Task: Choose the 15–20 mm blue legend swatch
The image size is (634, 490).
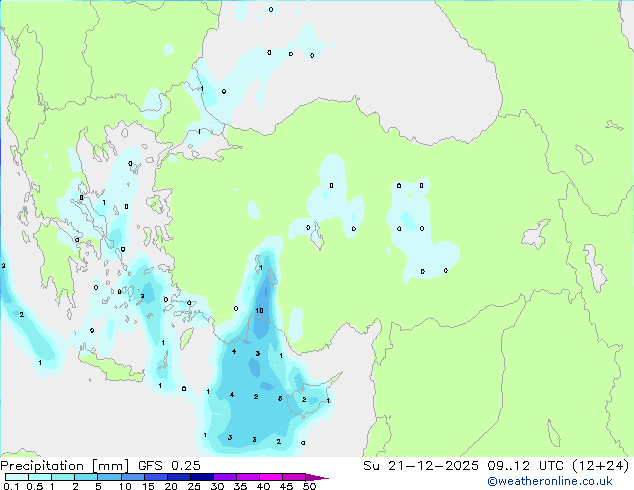Action: point(156,477)
